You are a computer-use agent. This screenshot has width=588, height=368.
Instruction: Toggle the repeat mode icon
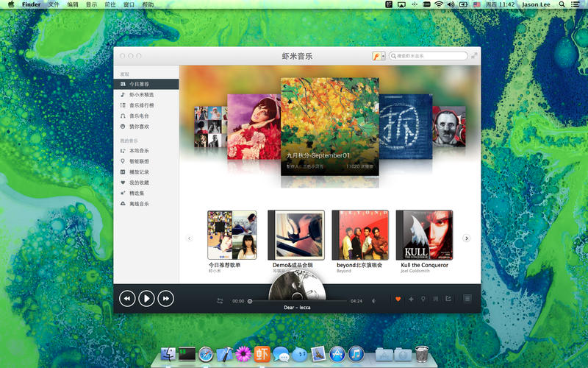220,301
